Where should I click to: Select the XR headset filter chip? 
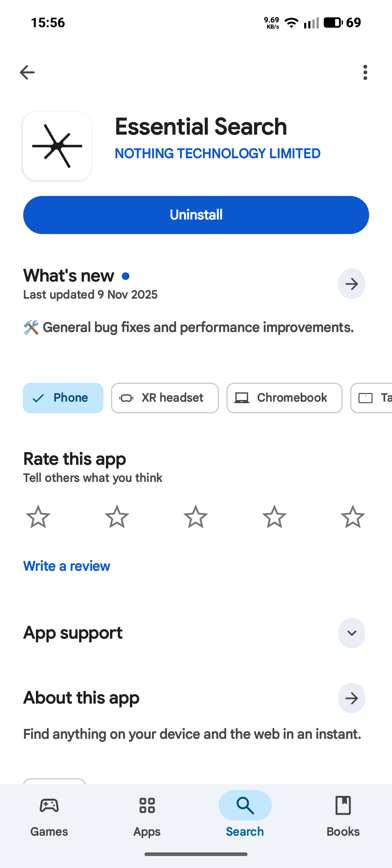[165, 398]
